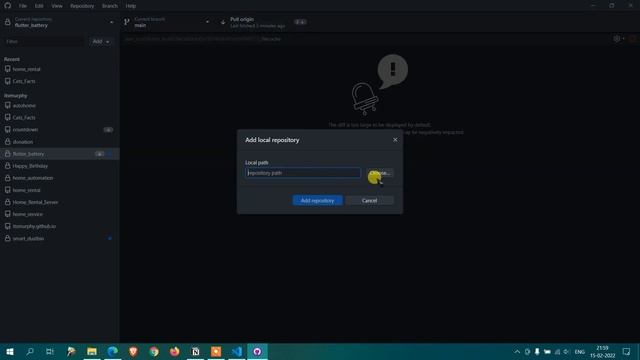
Task: Cancel the Add local repository dialog
Action: tap(369, 200)
